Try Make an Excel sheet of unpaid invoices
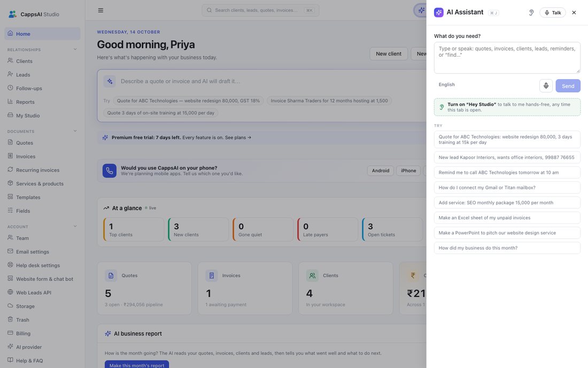Viewport: 588px width, 368px height. pyautogui.click(x=507, y=218)
